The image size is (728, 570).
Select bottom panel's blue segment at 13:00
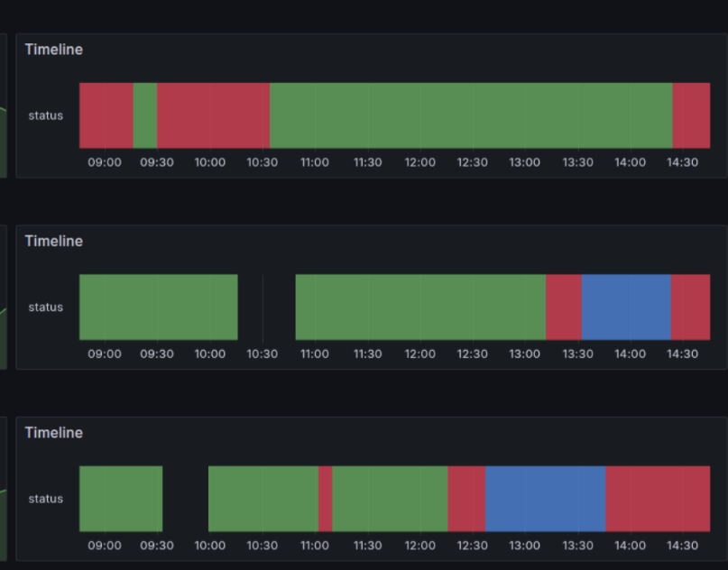tap(546, 499)
